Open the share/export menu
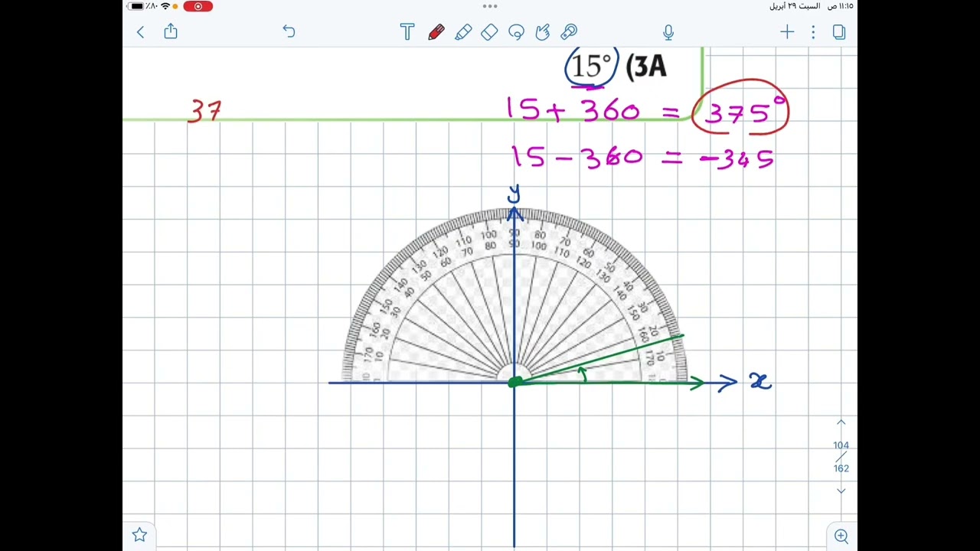 pos(171,31)
